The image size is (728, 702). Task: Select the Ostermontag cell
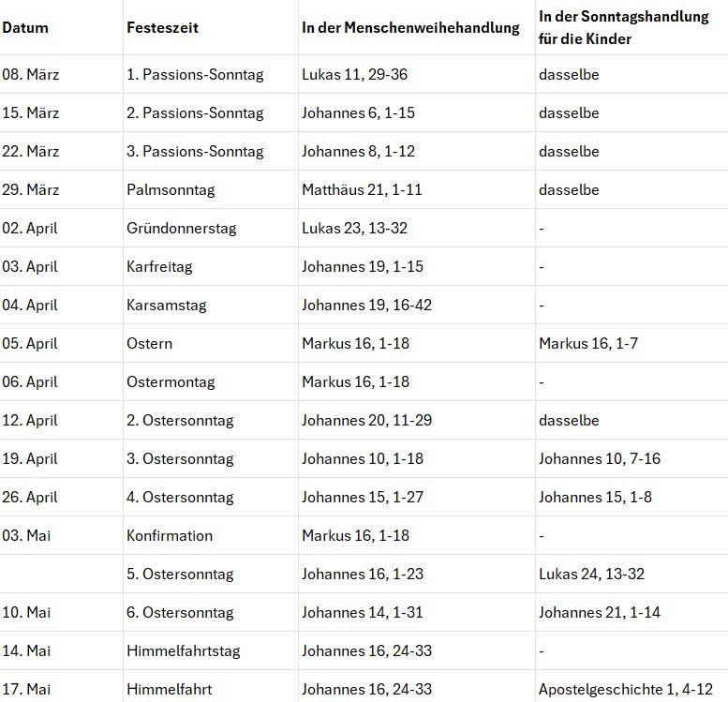[171, 381]
